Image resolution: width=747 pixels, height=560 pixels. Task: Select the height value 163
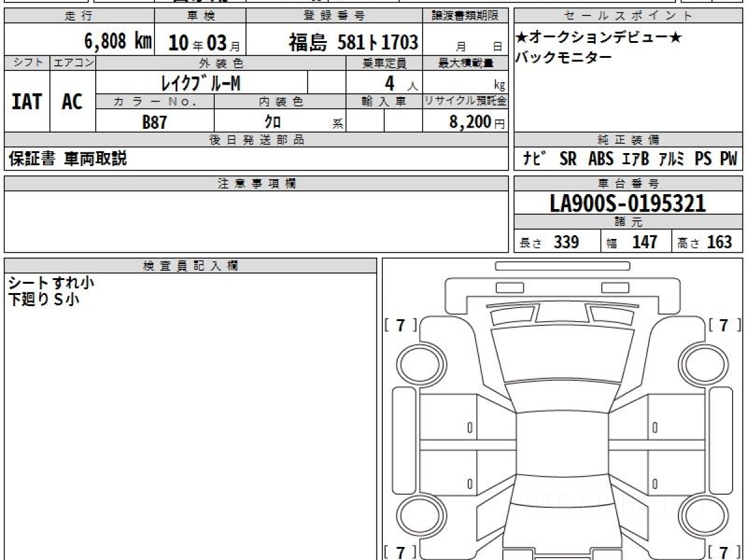click(720, 242)
